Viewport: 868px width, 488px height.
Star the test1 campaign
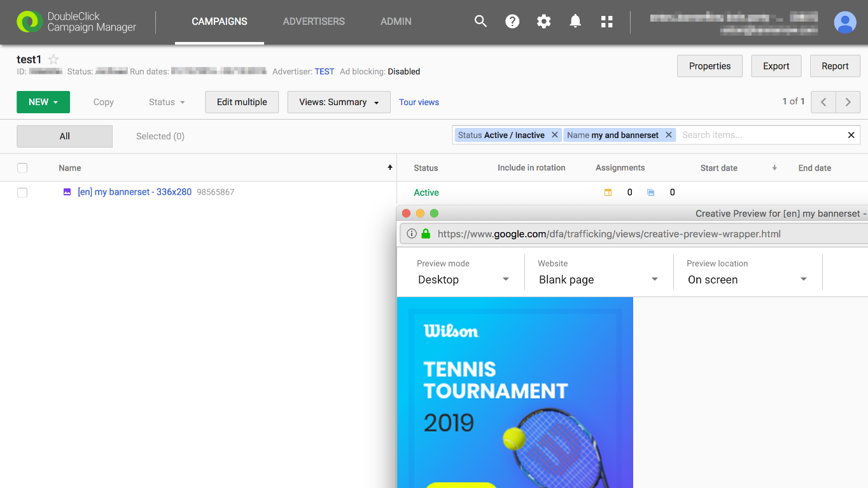[x=54, y=59]
